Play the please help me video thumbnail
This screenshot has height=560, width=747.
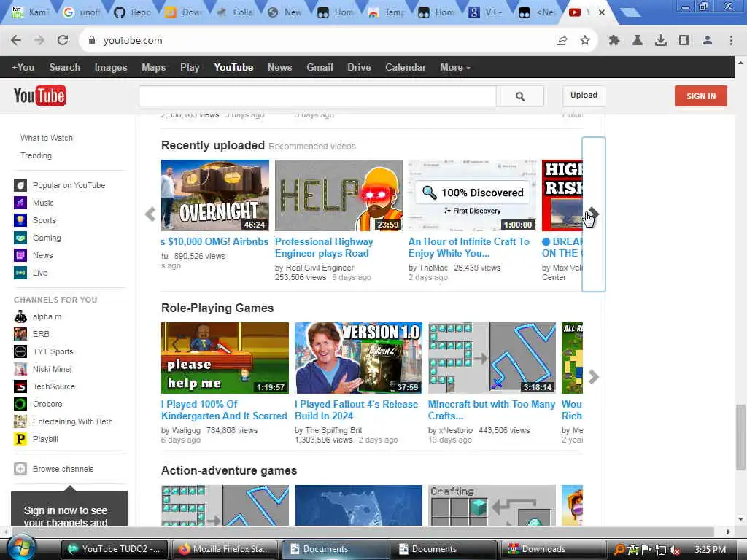pyautogui.click(x=225, y=358)
